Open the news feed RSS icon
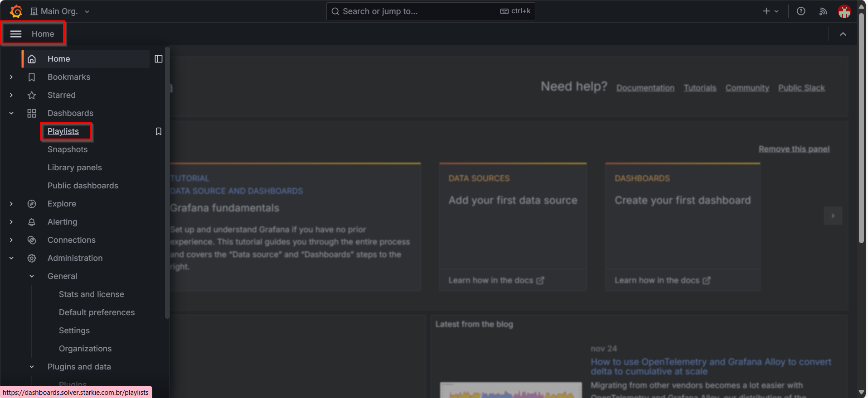 (823, 11)
